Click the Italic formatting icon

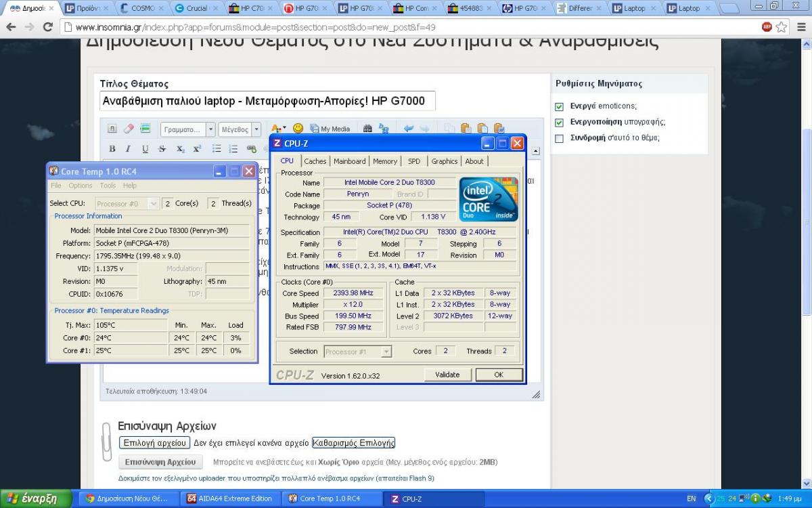pos(129,149)
